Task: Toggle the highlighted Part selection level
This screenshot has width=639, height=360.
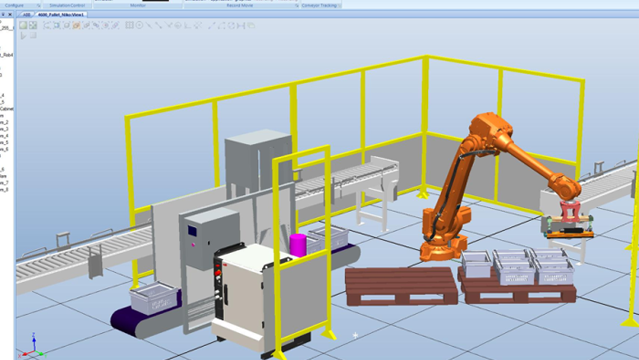Action: tap(76, 25)
